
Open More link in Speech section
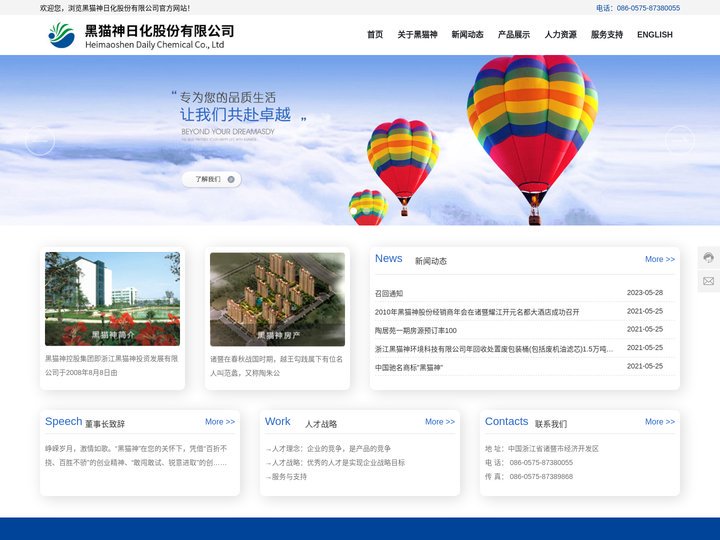point(219,422)
